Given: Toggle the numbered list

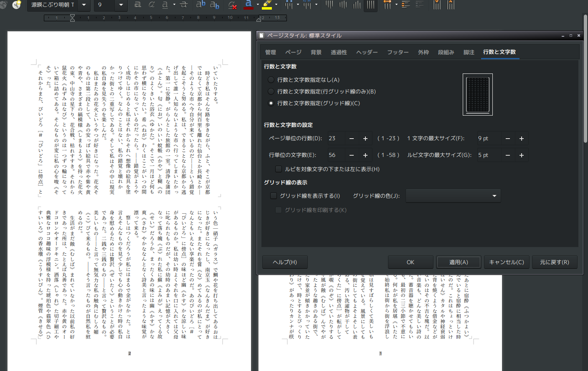Looking at the screenshot, I should (307, 5).
